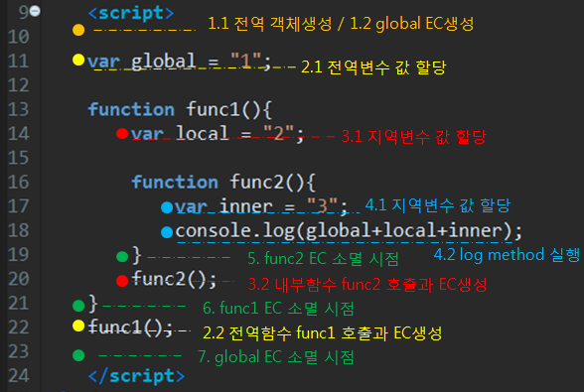584x392 pixels.
Task: Click the 'var' keyword on line 14
Action: click(x=147, y=134)
